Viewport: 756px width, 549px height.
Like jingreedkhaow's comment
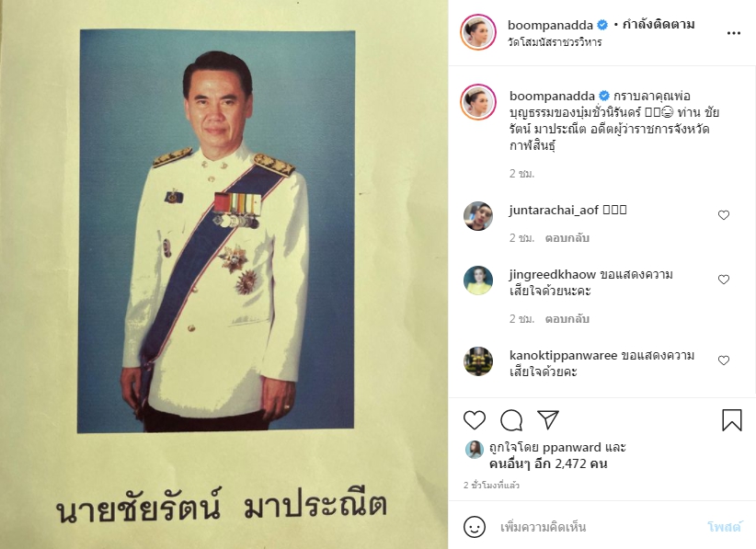[x=724, y=280]
